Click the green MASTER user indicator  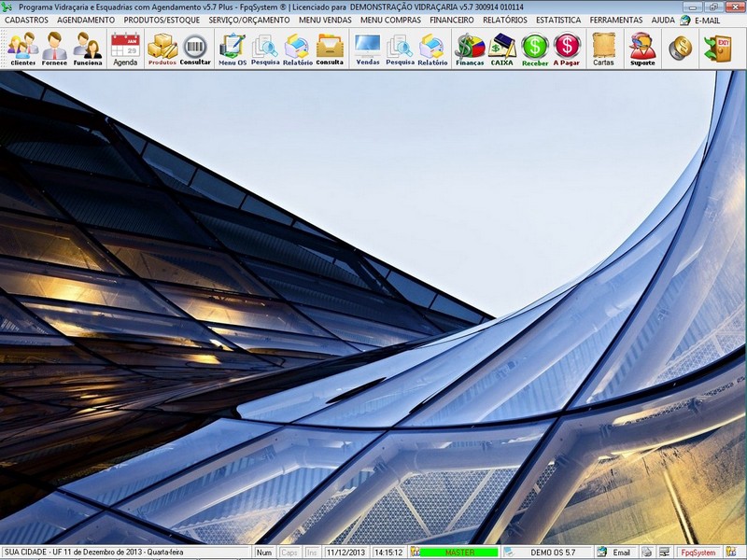(459, 553)
